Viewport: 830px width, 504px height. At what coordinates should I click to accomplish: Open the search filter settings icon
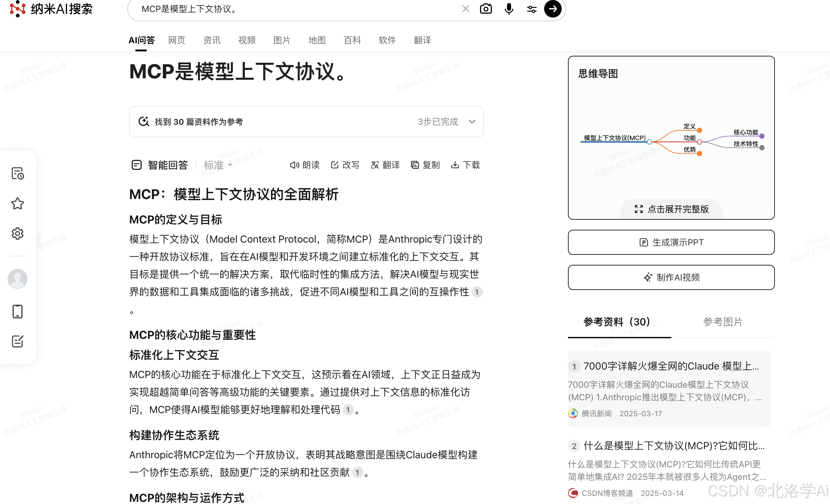tap(532, 9)
